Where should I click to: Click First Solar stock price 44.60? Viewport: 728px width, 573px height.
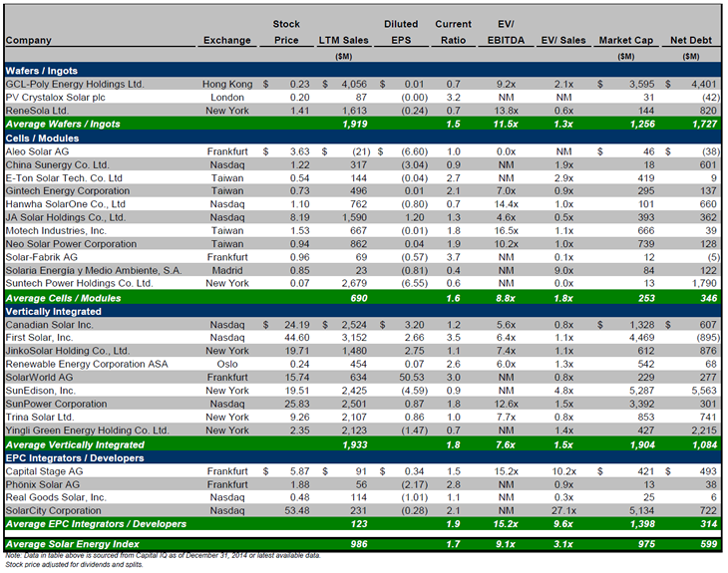pyautogui.click(x=296, y=337)
